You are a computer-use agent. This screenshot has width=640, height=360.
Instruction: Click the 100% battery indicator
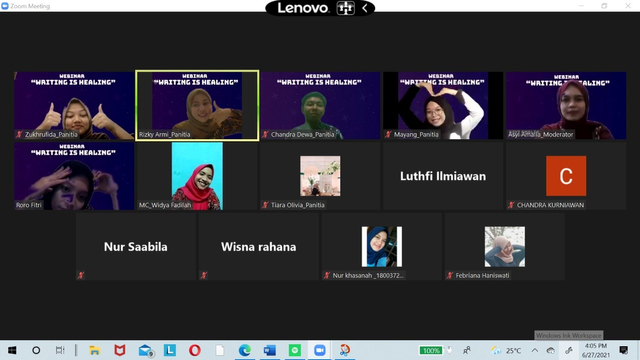tap(431, 350)
